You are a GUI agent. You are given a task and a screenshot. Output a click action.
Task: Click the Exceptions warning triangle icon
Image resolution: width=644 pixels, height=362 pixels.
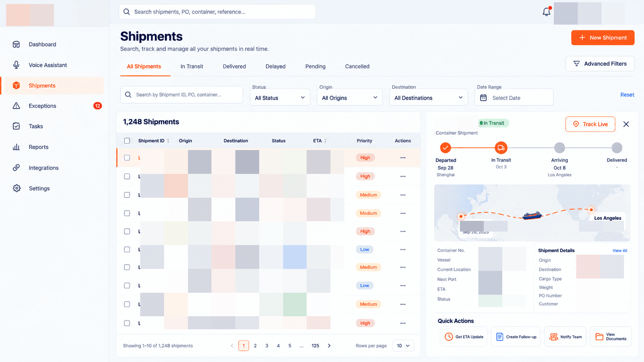point(16,106)
